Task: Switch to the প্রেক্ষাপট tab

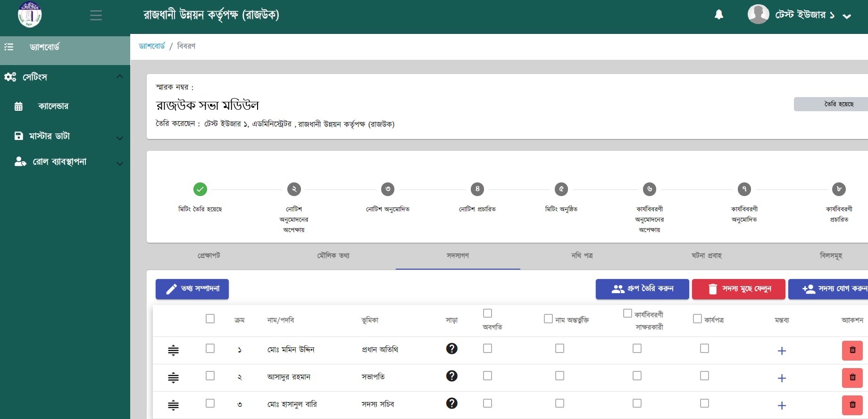Action: pos(209,256)
